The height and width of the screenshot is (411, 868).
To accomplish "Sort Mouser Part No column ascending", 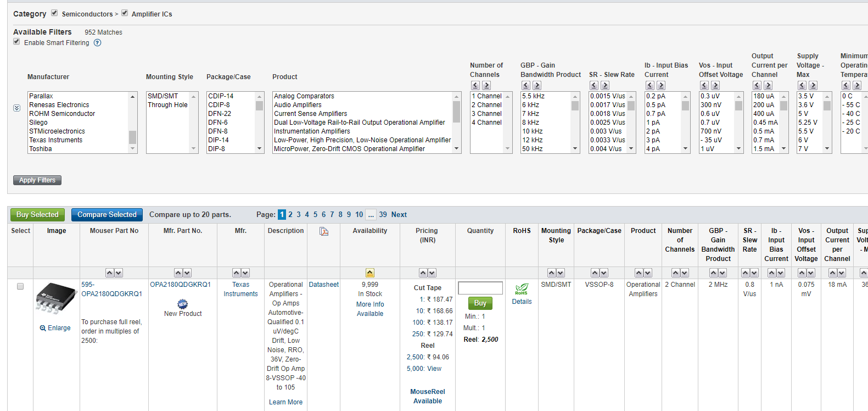I will tap(110, 273).
